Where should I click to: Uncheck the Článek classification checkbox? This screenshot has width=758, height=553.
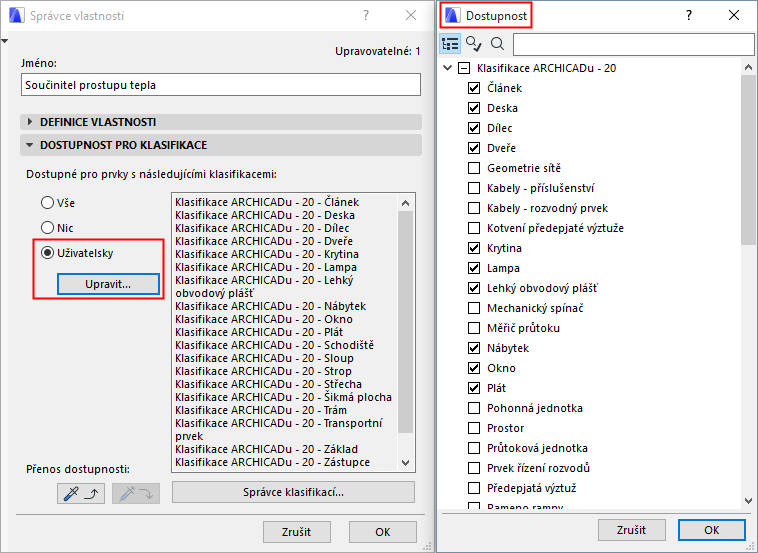(474, 88)
